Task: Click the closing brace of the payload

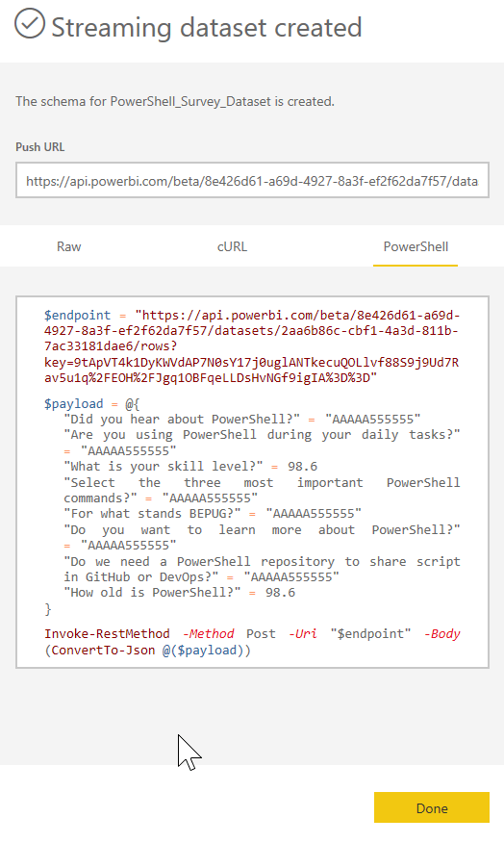Action: click(48, 608)
